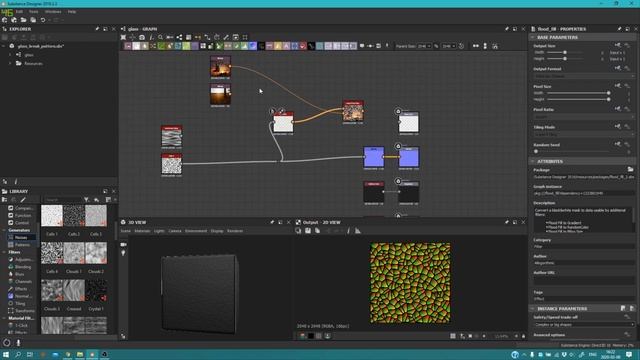
Task: Click the Undo arrow in the main toolbar
Action: (x=43, y=20)
